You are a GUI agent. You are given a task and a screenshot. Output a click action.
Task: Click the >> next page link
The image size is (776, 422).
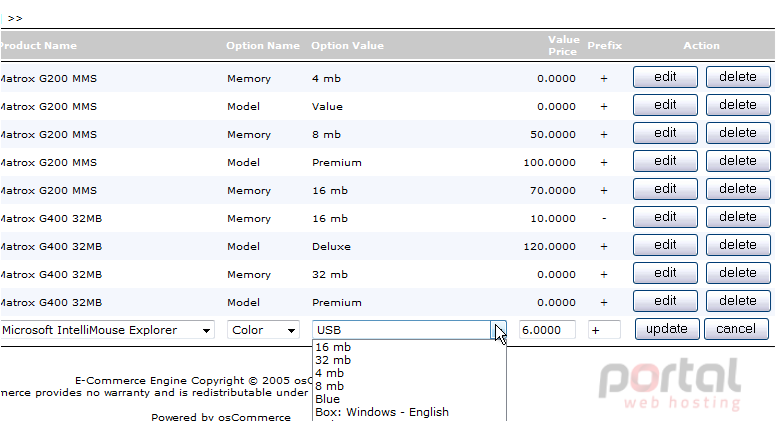tap(15, 18)
